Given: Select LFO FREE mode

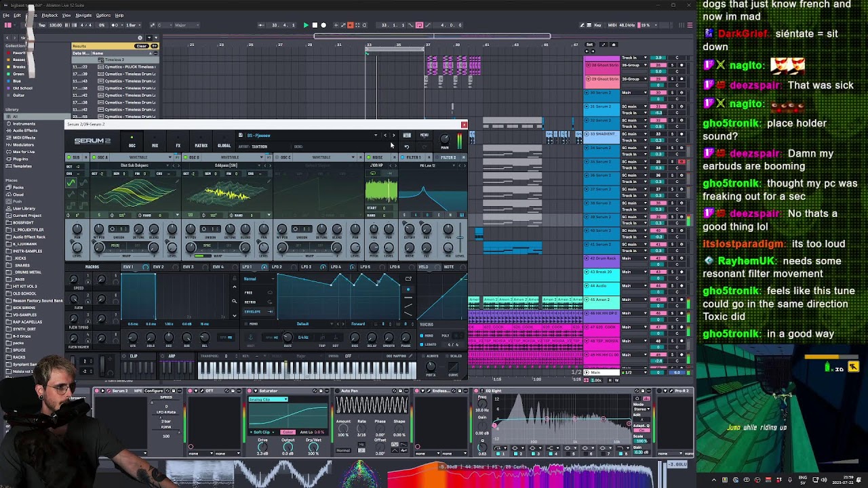Looking at the screenshot, I should [257, 293].
